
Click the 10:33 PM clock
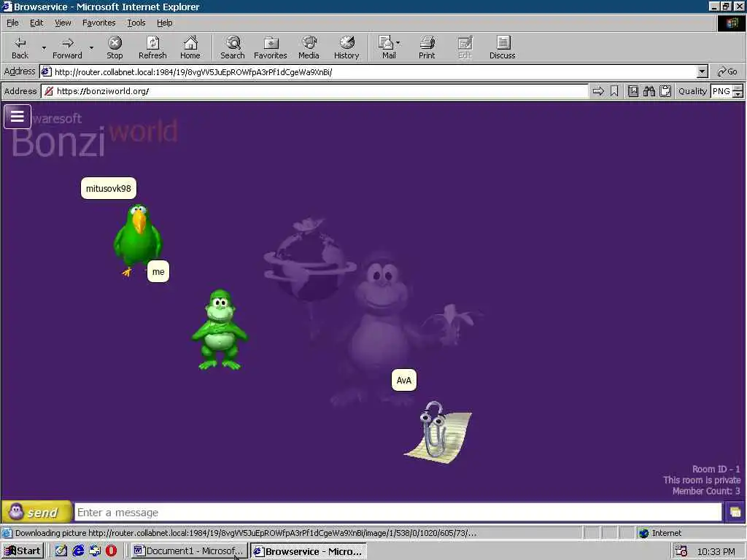click(x=716, y=551)
